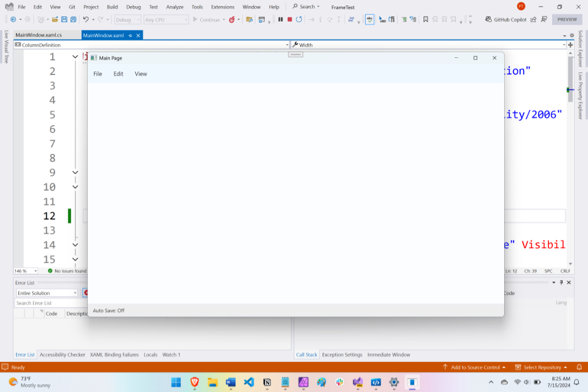The width and height of the screenshot is (588, 392).
Task: Pause execution with Break All button
Action: pos(281,19)
